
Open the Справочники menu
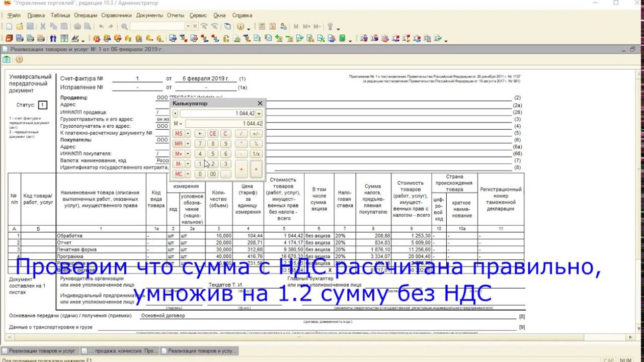(116, 16)
